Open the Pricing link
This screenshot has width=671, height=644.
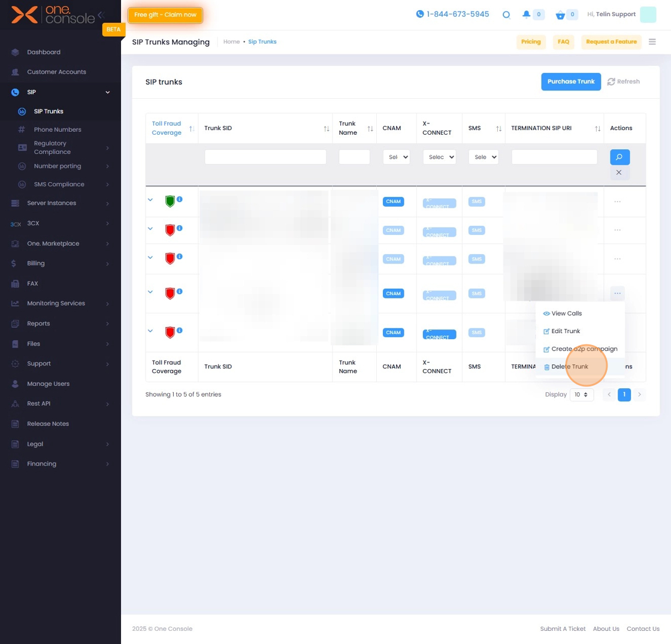tap(531, 42)
